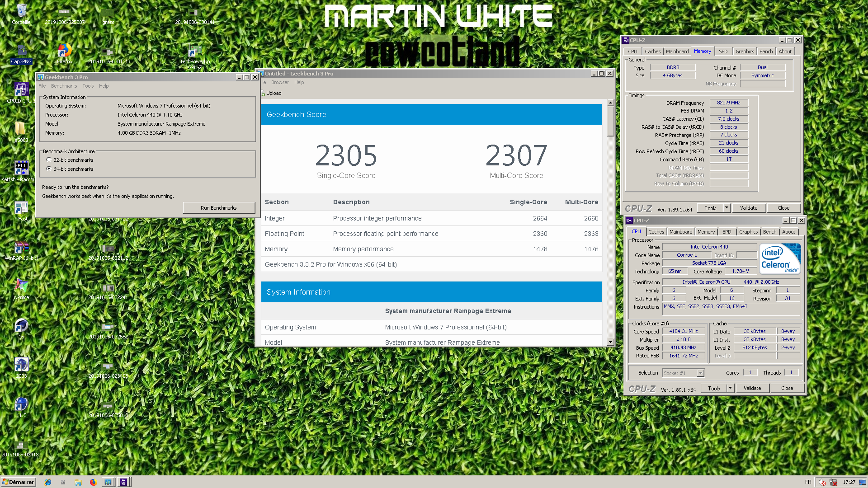Switch to Graphics tab in upper CPU-Z
This screenshot has height=488, width=868.
point(745,52)
